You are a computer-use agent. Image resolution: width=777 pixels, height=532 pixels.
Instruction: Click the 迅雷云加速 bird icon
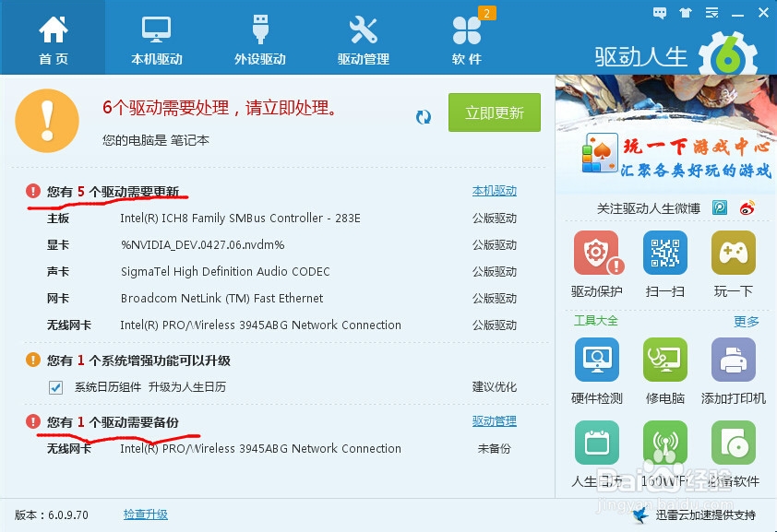pos(640,514)
